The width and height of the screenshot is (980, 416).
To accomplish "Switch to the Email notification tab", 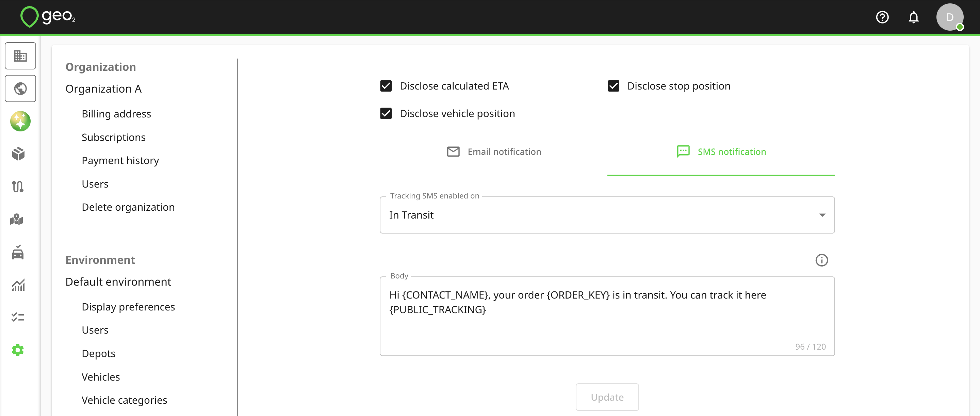I will tap(493, 152).
